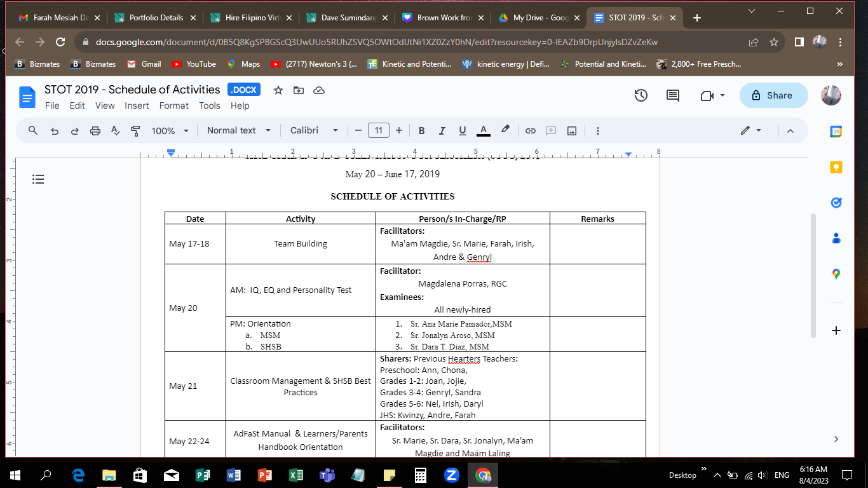Click the .DOCX format badge
Screen dimensions: 868x488
pos(244,90)
